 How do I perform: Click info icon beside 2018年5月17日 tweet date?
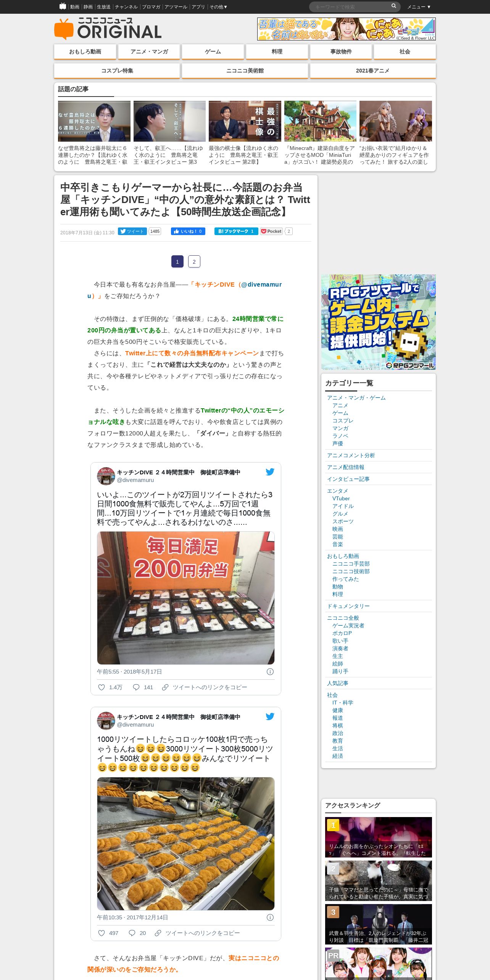click(270, 672)
